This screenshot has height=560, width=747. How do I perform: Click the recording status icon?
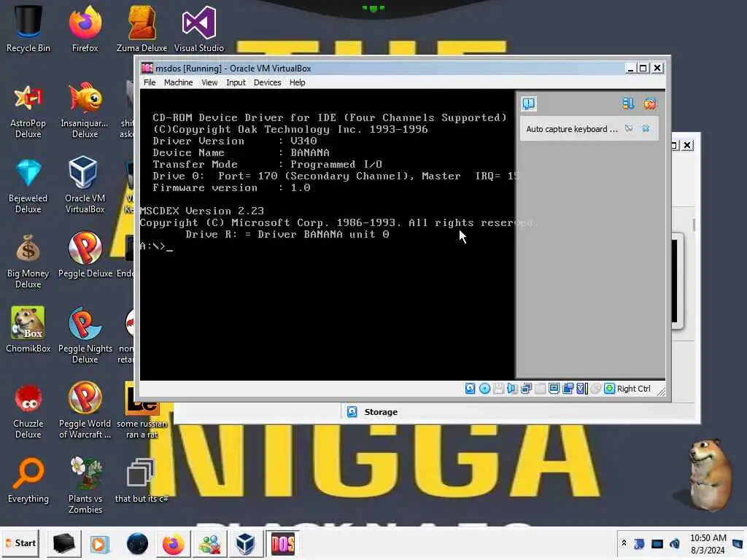581,389
